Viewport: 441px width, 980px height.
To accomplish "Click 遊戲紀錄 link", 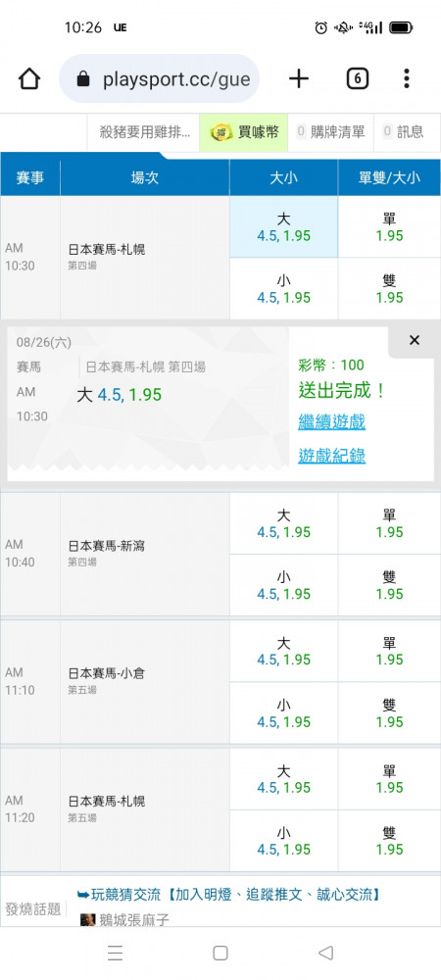I will coord(331,457).
